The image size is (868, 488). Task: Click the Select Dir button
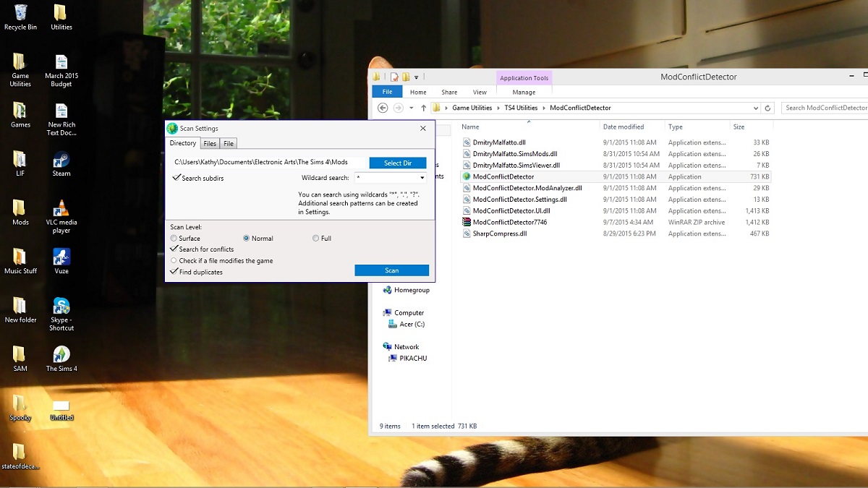point(397,163)
